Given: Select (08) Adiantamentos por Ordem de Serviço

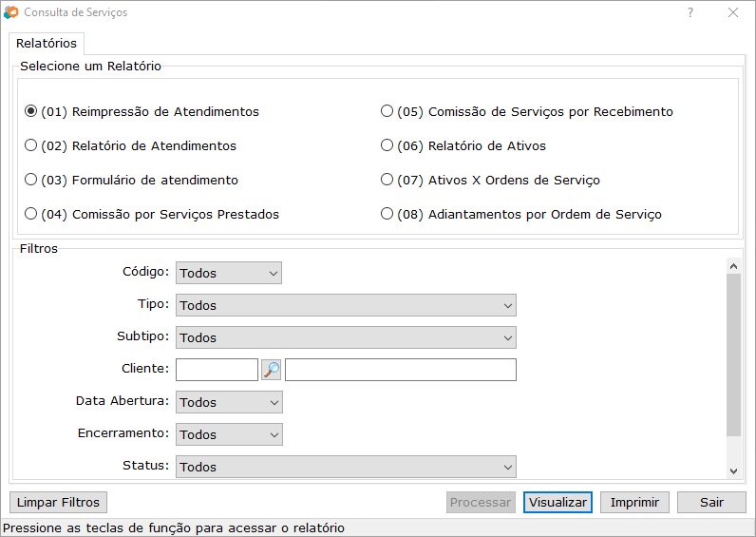Looking at the screenshot, I should pos(387,214).
